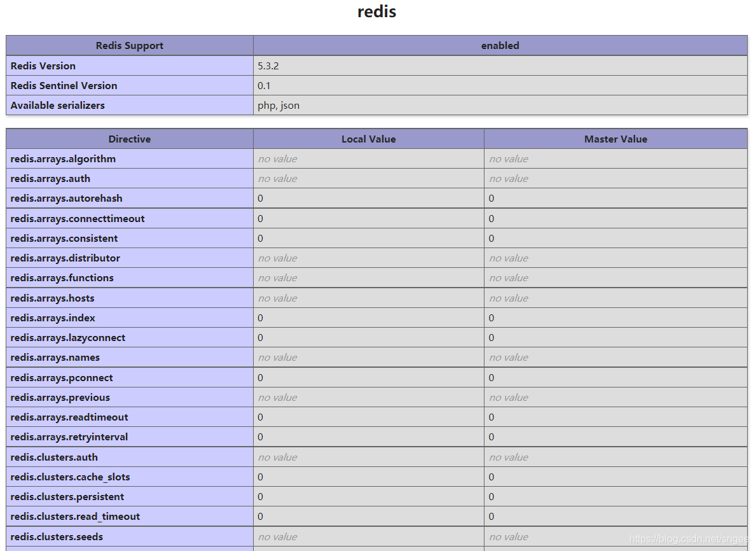Screen dimensions: 756x551
Task: Select 'redis.arrays.readtimeout' directive
Action: tap(69, 417)
